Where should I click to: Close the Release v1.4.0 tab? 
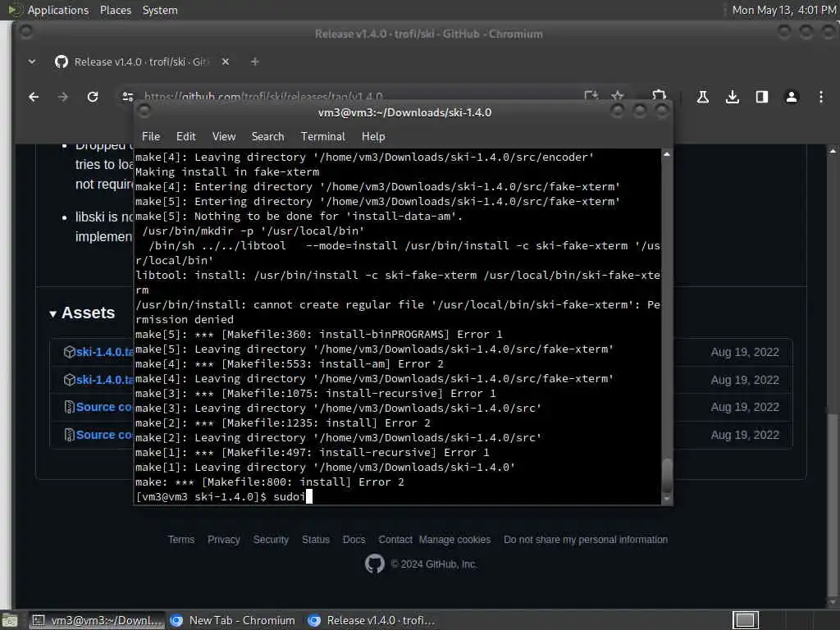click(x=226, y=62)
